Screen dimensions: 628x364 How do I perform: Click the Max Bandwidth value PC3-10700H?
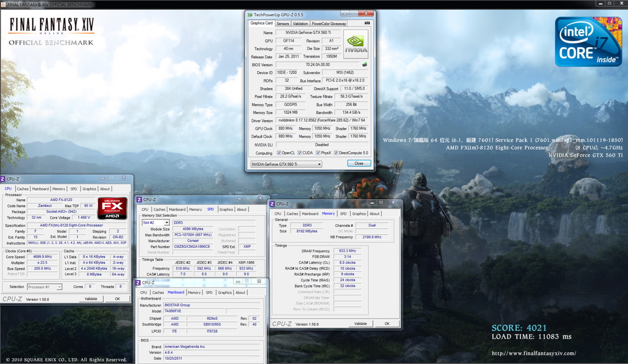pos(193,235)
